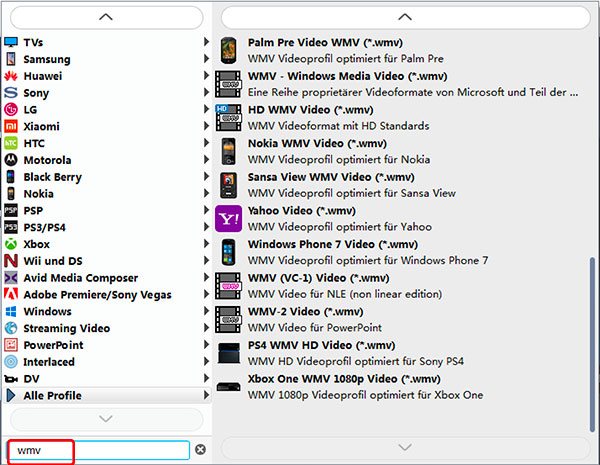Open the Motorola category
The width and height of the screenshot is (600, 465).
(x=107, y=160)
